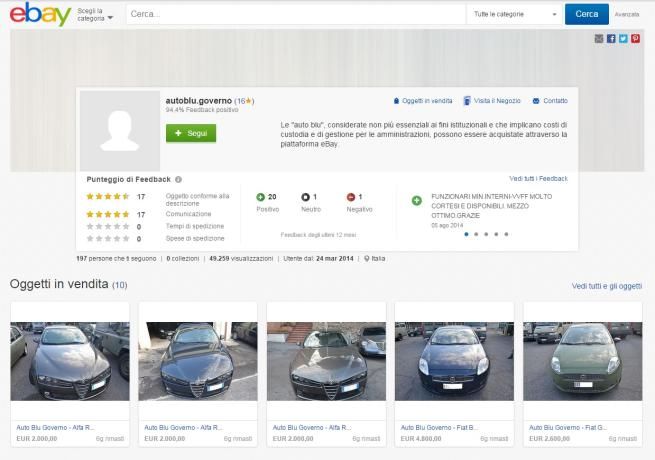This screenshot has width=655, height=460.
Task: Click the tag icon beside 'Oggetti in vendita'
Action: click(x=396, y=101)
